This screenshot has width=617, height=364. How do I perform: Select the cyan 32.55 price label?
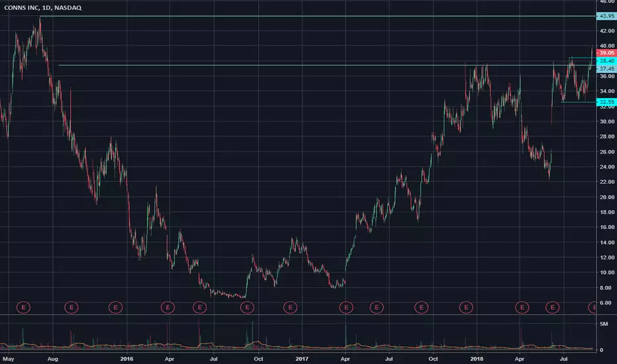click(x=606, y=102)
